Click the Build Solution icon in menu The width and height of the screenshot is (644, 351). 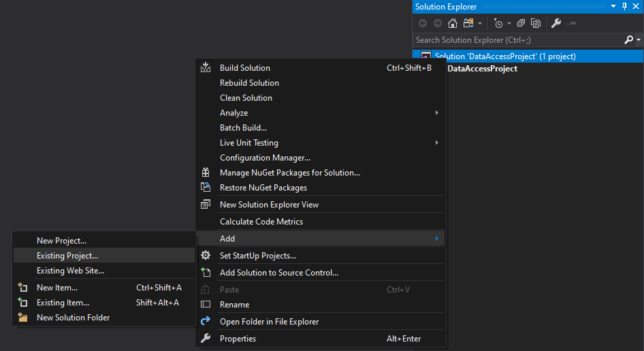coord(206,68)
